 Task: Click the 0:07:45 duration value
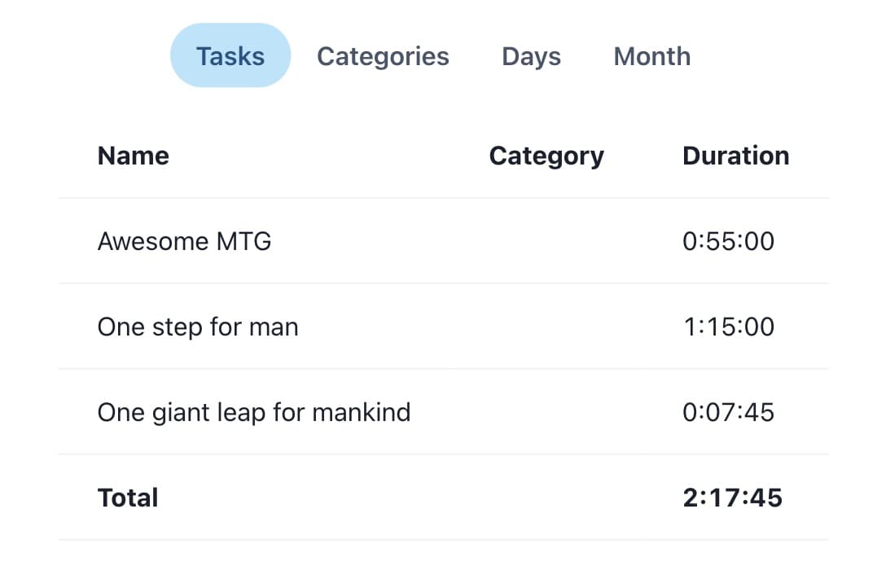pyautogui.click(x=728, y=412)
